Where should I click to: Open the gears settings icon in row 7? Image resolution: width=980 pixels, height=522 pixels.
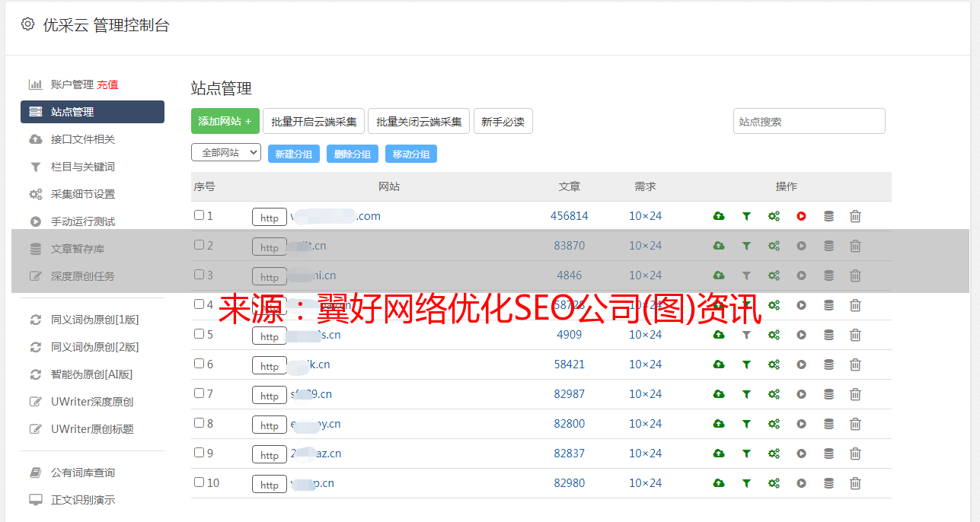774,394
